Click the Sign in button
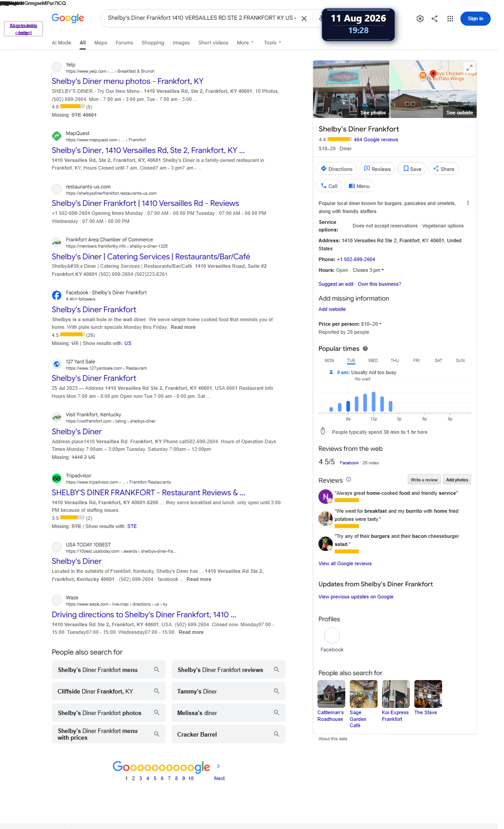The width and height of the screenshot is (504, 829). click(x=475, y=19)
